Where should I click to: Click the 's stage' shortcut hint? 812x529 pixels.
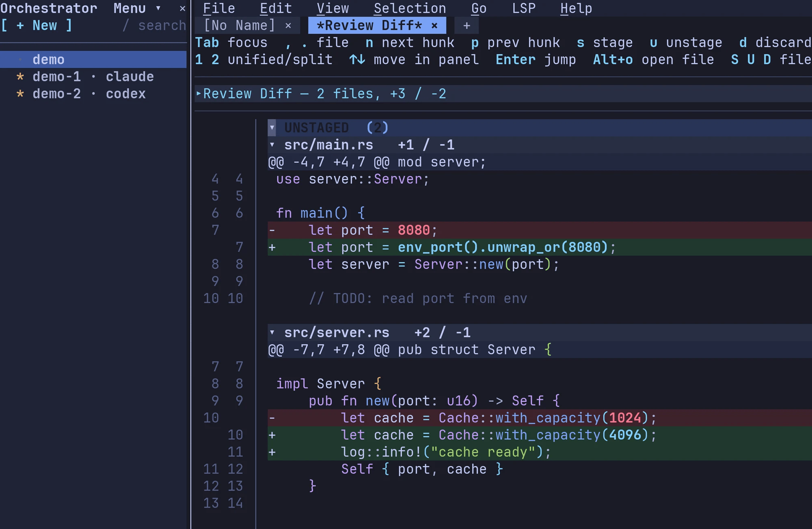coord(605,43)
